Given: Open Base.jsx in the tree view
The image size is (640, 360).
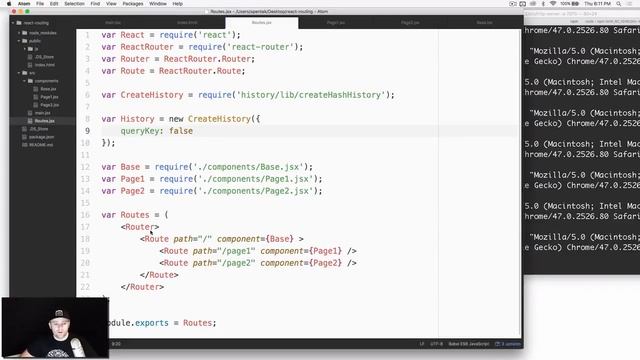Looking at the screenshot, I should click(48, 89).
